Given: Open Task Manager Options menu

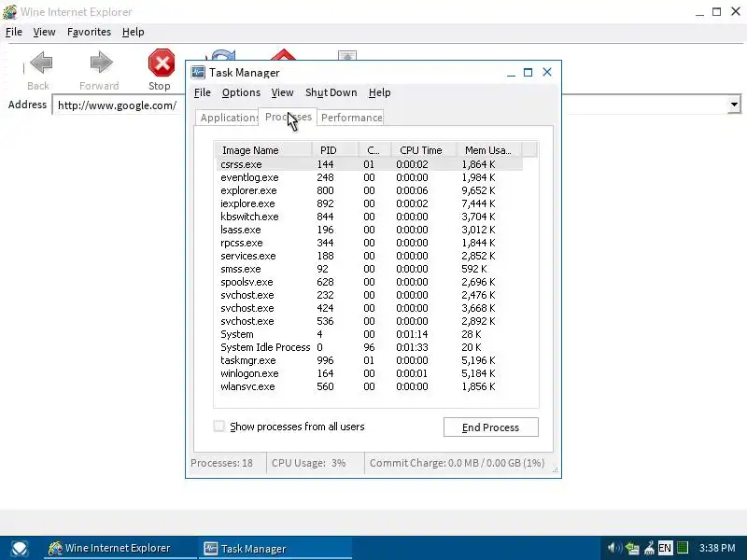Looking at the screenshot, I should (241, 92).
